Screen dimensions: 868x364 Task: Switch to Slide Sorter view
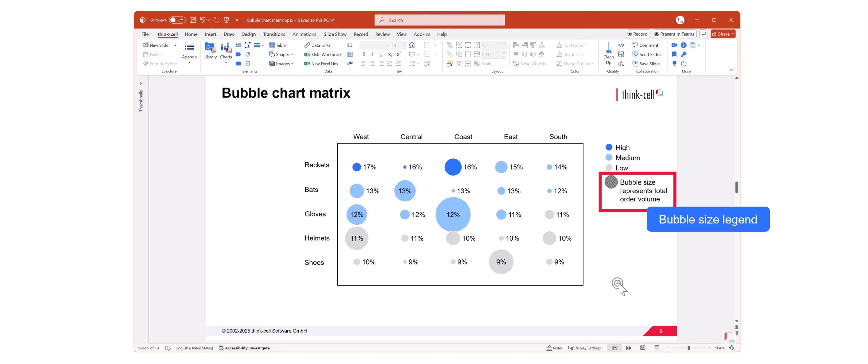pos(628,348)
